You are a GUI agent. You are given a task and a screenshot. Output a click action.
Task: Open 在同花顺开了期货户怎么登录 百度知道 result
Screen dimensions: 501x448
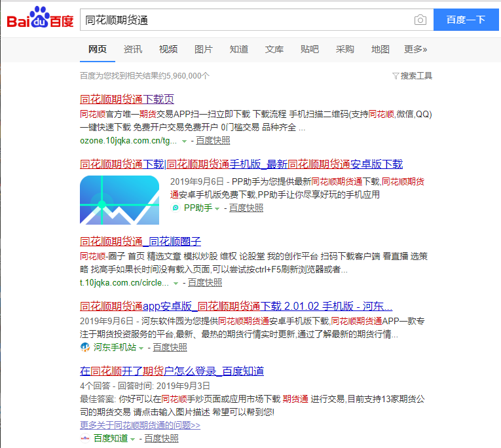(x=172, y=371)
